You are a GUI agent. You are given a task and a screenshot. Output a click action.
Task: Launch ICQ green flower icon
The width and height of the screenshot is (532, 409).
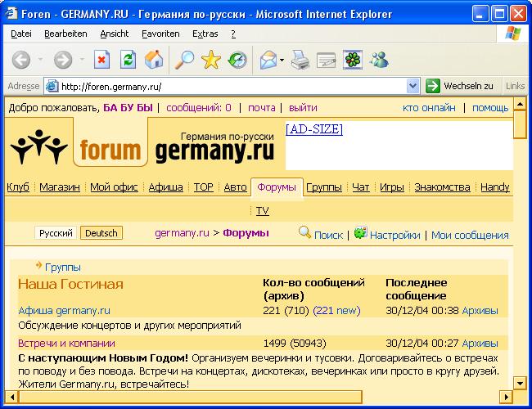pos(353,60)
